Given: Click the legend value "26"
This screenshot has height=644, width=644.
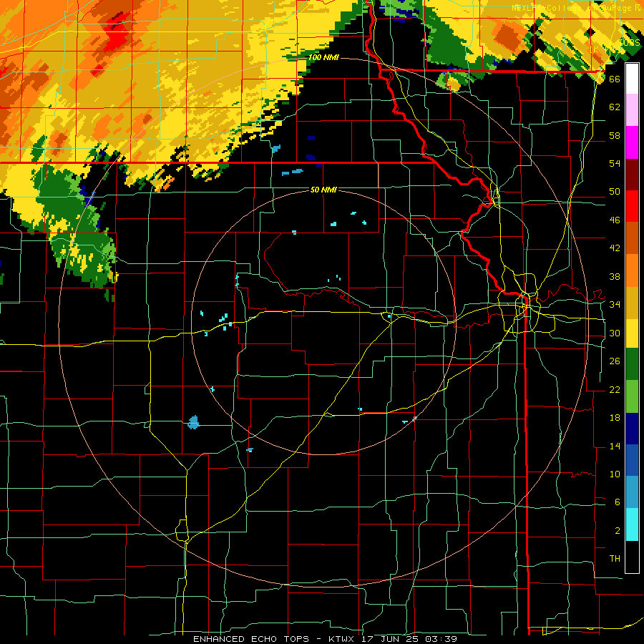Looking at the screenshot, I should click(x=615, y=361).
